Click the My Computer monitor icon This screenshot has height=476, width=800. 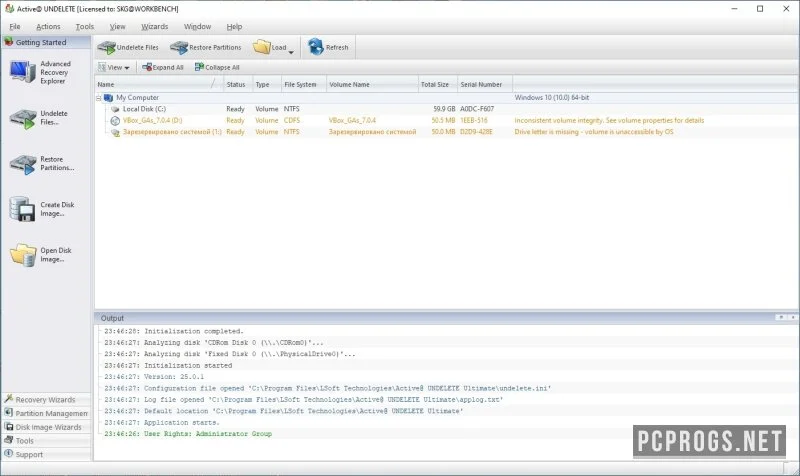(x=108, y=97)
